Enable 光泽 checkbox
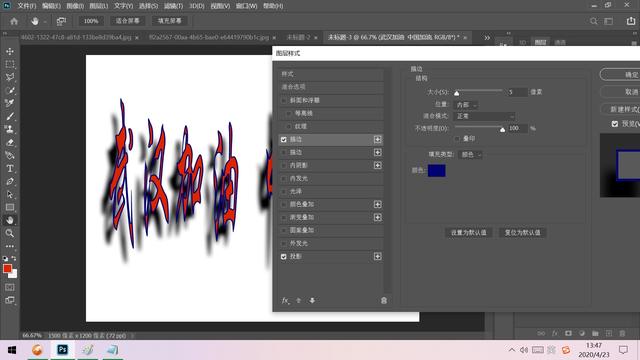This screenshot has height=360, width=640. click(284, 191)
